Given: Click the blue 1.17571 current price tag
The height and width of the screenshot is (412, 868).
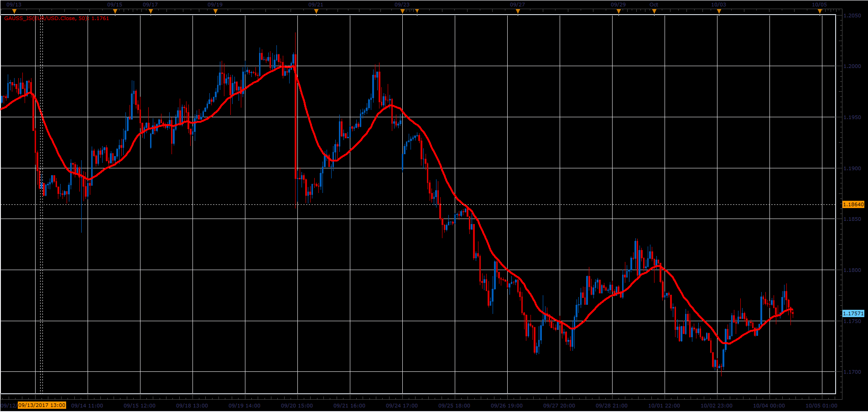Looking at the screenshot, I should (853, 313).
